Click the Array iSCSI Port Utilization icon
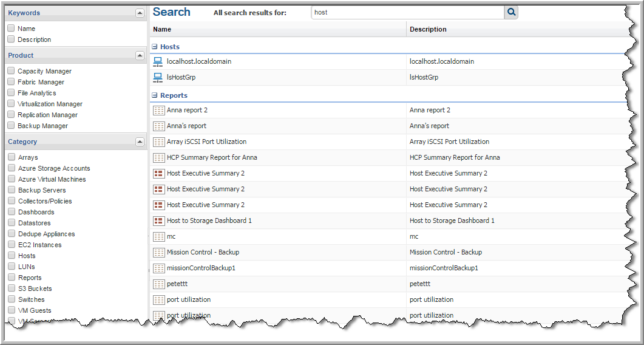 158,142
